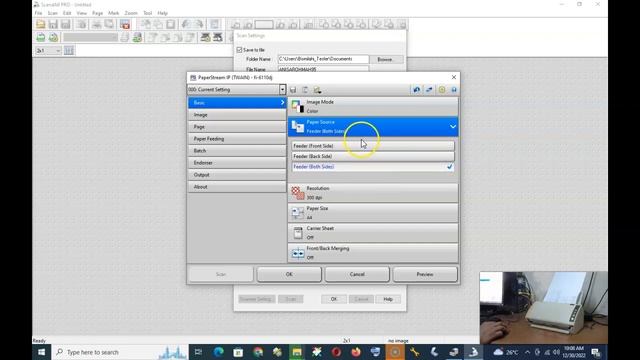Expand the Carrier Sheet setting
The width and height of the screenshot is (640, 360).
click(373, 233)
